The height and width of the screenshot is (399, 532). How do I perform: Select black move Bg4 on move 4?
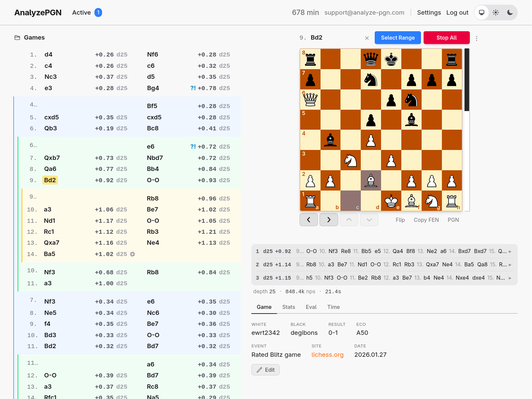tap(153, 88)
